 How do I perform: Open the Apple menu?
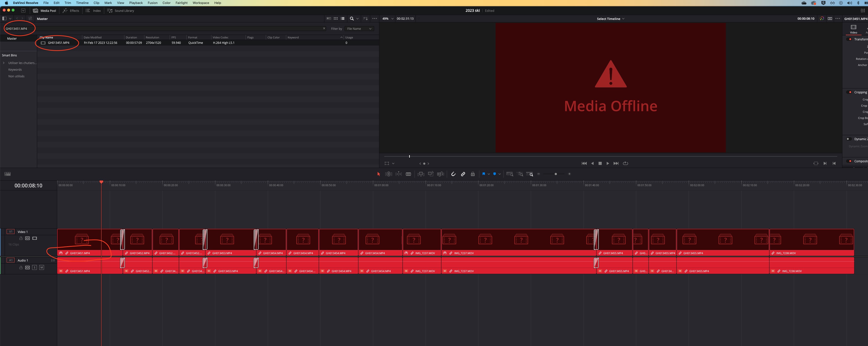tap(6, 3)
